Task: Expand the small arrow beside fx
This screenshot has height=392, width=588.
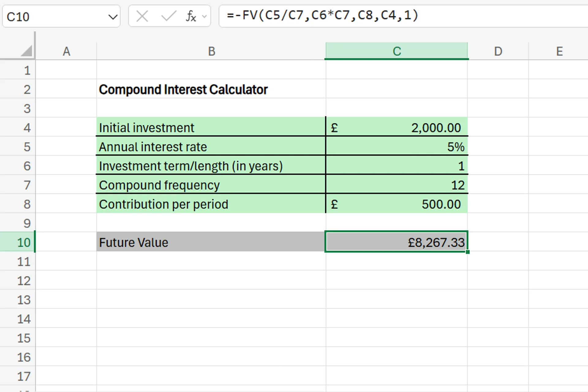Action: point(205,17)
